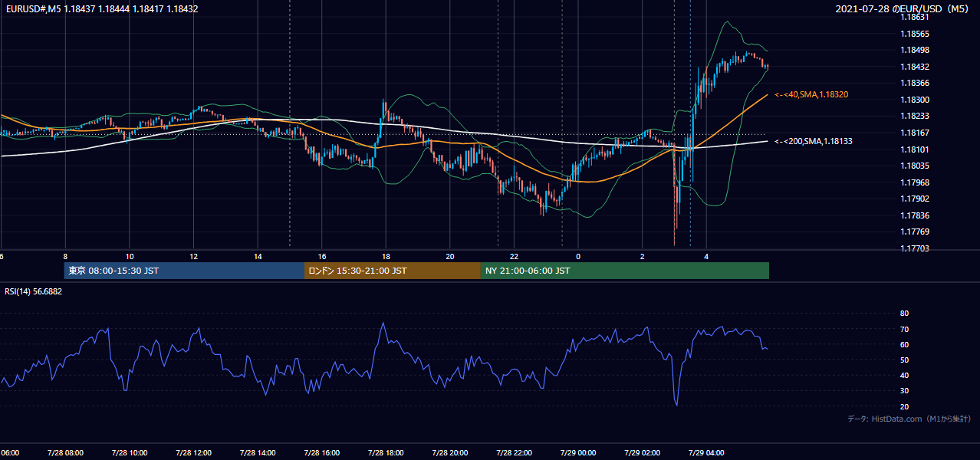Click price axis value 1.18631
Screen dimensions: 980x460
(916, 18)
